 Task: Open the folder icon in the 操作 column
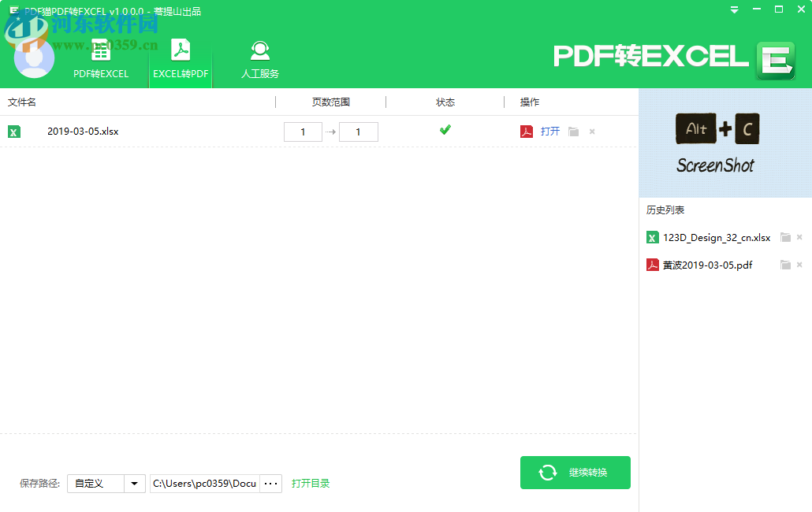click(572, 132)
